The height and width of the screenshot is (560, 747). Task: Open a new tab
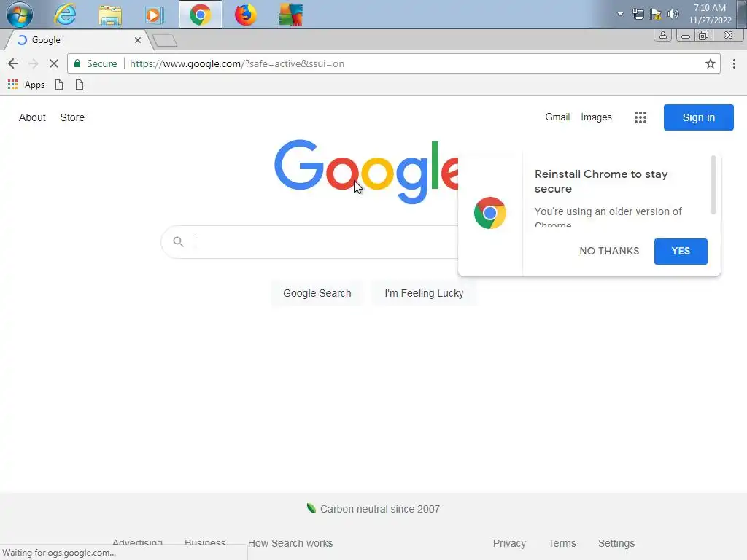(165, 41)
